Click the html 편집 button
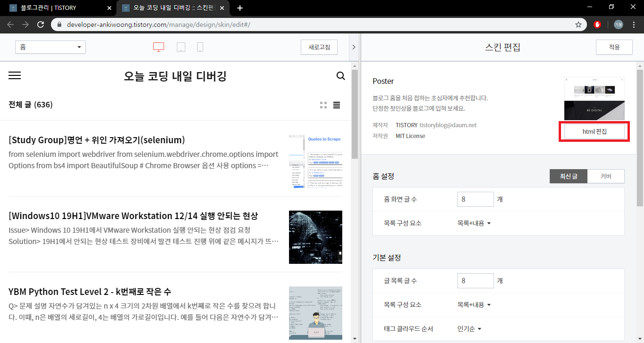This screenshot has height=343, width=644. click(594, 131)
